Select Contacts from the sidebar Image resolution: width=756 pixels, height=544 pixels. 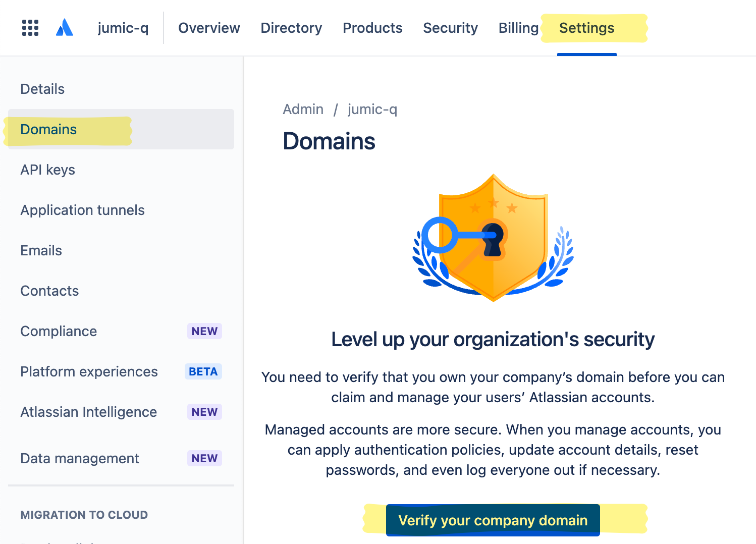(49, 291)
